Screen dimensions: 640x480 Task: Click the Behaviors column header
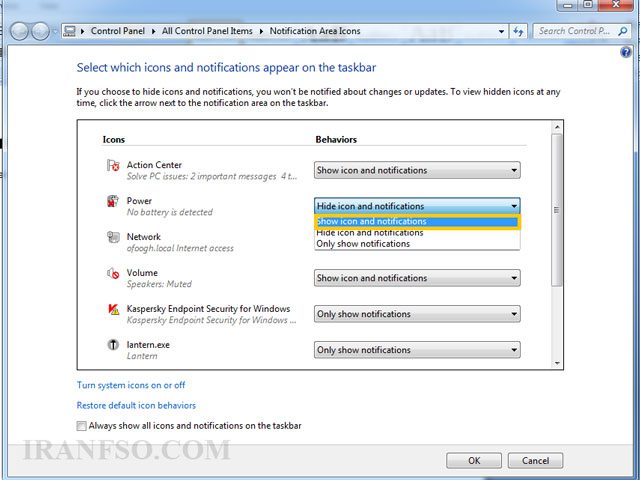(336, 140)
